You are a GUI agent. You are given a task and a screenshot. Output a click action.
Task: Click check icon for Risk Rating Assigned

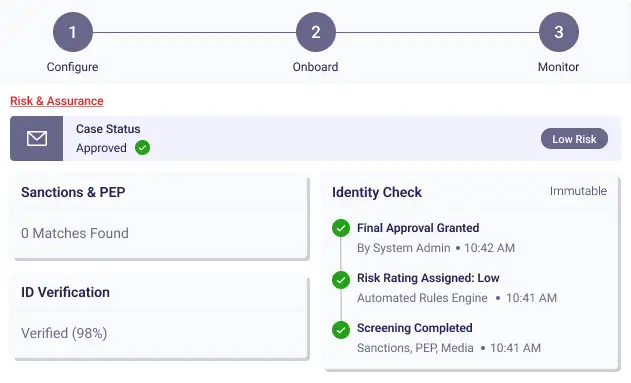pos(341,280)
